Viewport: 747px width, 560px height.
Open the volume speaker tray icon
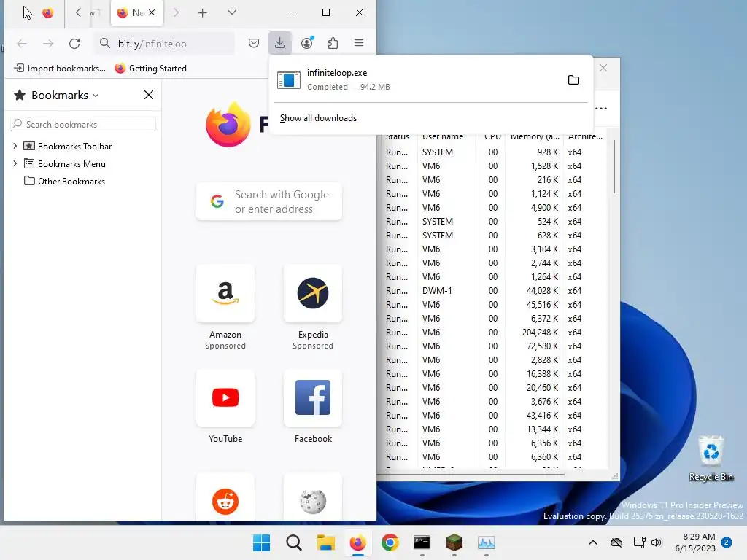[x=657, y=542]
